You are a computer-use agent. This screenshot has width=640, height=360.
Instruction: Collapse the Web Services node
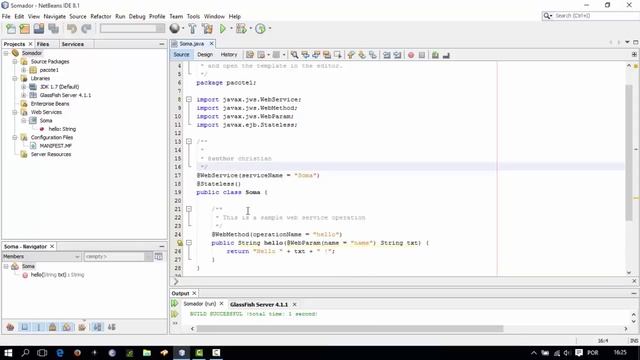pyautogui.click(x=15, y=112)
